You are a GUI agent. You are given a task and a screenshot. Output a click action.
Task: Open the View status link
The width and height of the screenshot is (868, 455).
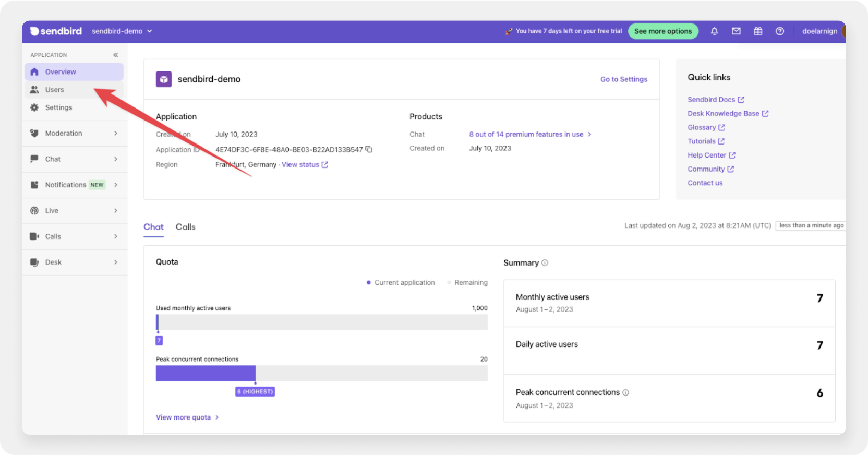tap(305, 164)
